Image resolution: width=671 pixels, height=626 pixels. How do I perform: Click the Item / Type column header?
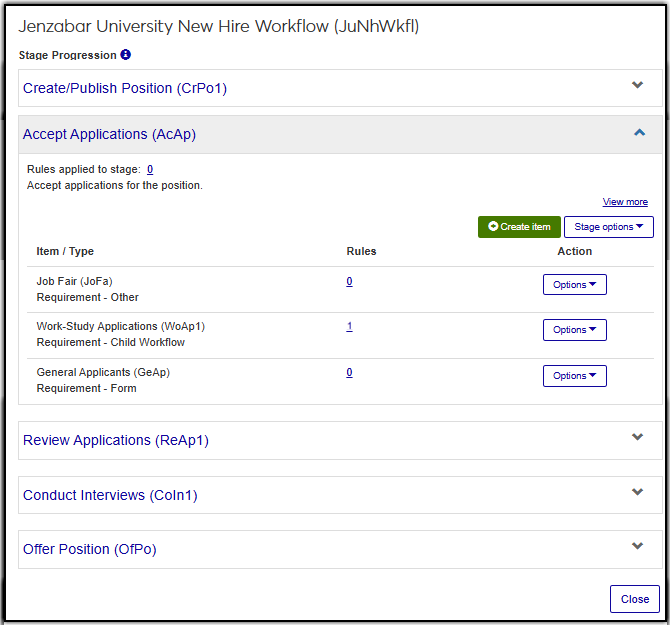(x=65, y=251)
